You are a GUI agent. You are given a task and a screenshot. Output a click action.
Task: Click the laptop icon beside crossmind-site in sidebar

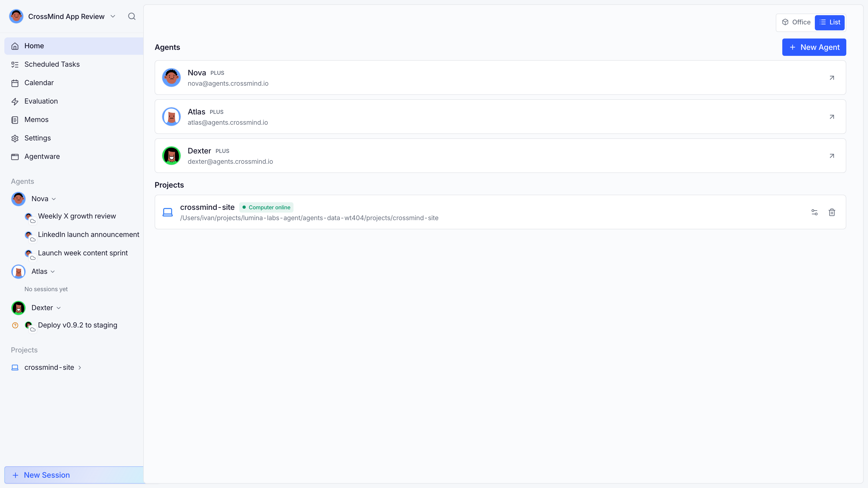click(15, 367)
